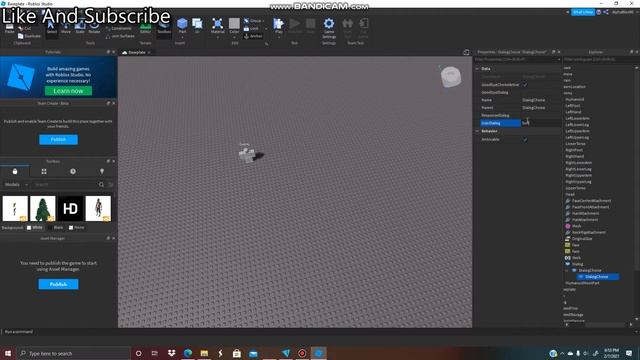Screen dimensions: 640x360
Task: Open the Color dropdown arrow
Action: click(234, 37)
